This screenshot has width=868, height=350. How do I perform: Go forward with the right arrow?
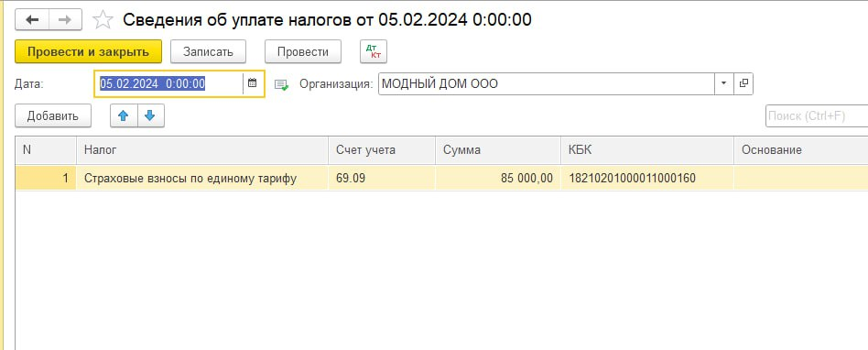65,20
